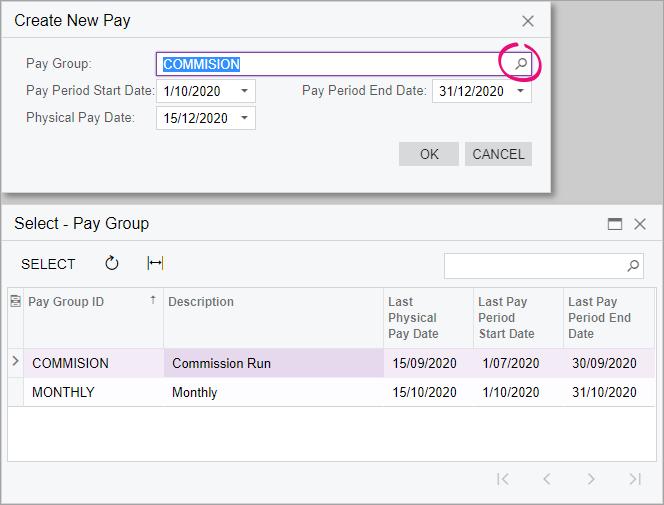Select the MONTHLY pay group row
Image resolution: width=664 pixels, height=505 pixels.
click(331, 392)
